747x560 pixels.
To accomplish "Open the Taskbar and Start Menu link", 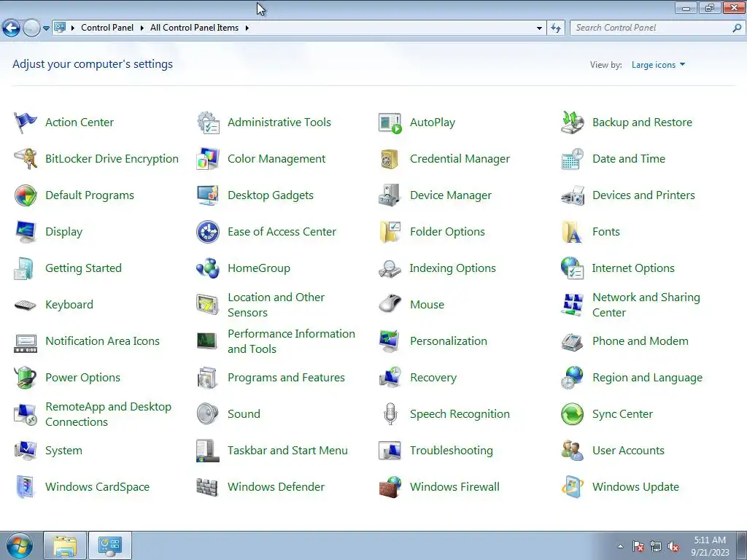I will [x=287, y=451].
